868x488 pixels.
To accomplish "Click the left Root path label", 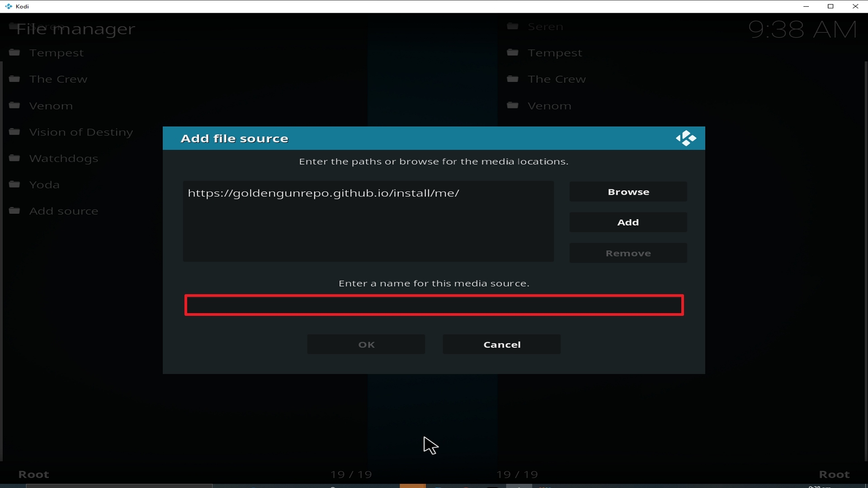I will 33,474.
